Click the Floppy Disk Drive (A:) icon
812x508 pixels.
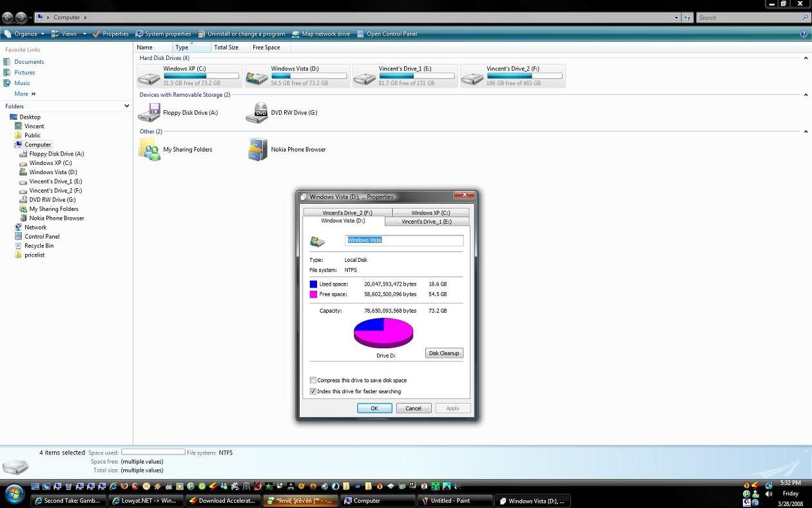tap(149, 113)
